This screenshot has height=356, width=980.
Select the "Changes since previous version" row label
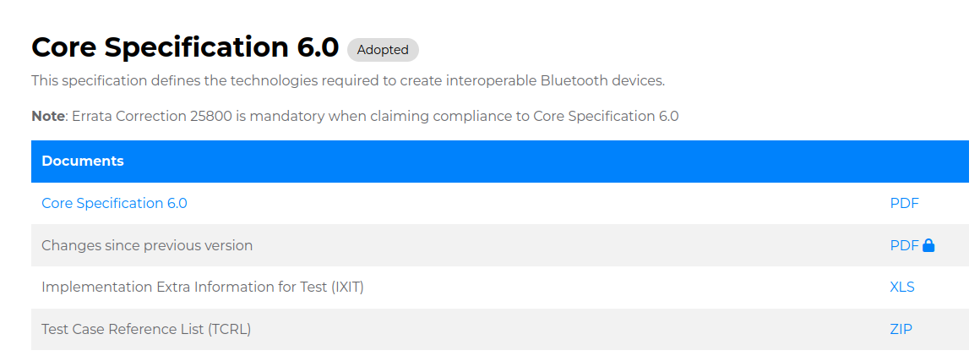click(x=147, y=246)
